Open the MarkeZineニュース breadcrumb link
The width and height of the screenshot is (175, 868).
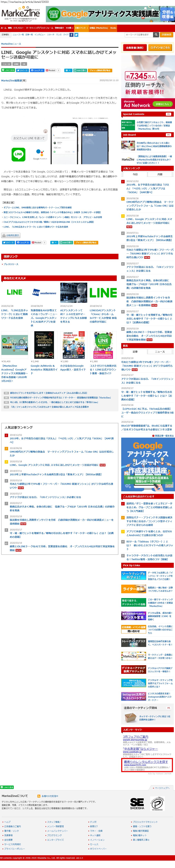coord(11,44)
